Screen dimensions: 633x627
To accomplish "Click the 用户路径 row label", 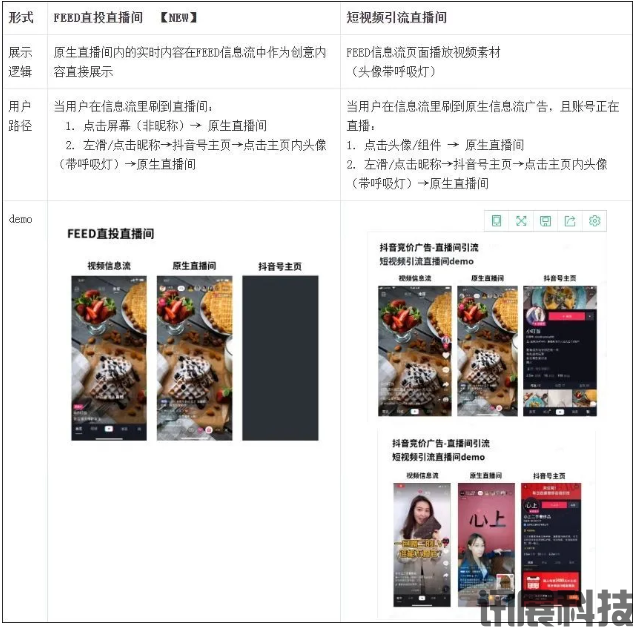I will coord(21,115).
